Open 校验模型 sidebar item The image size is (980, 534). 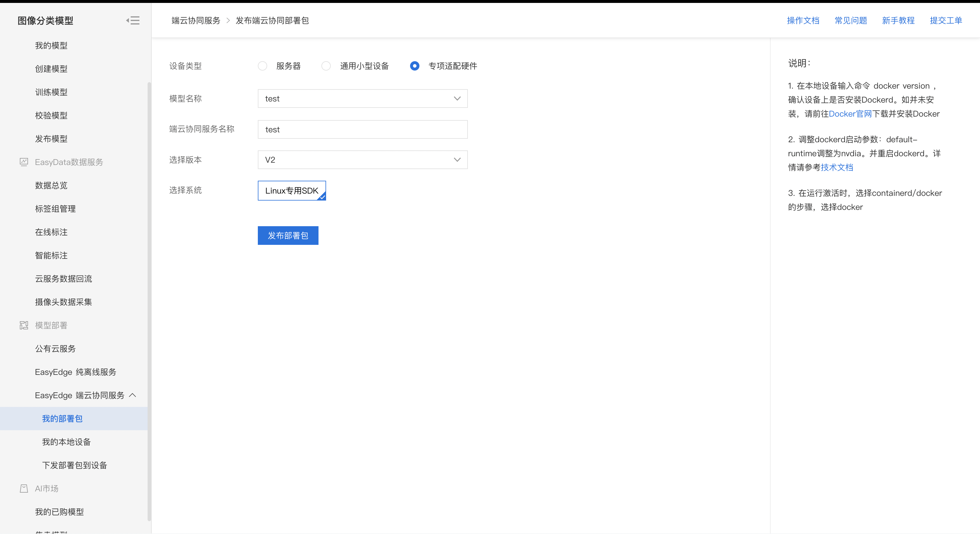(x=51, y=115)
